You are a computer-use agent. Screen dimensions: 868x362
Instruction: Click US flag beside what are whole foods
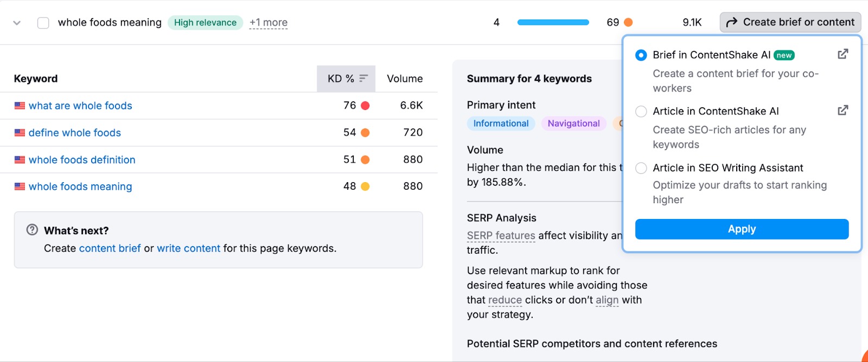pos(20,106)
